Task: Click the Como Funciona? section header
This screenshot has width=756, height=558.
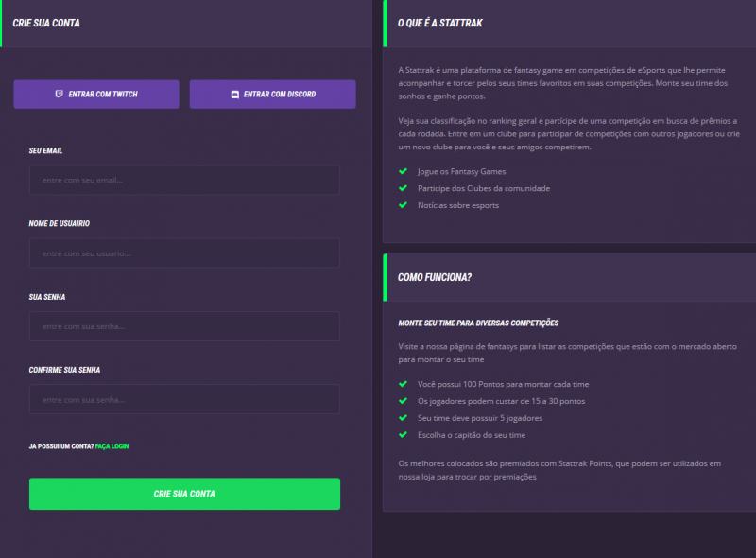Action: pyautogui.click(x=435, y=277)
